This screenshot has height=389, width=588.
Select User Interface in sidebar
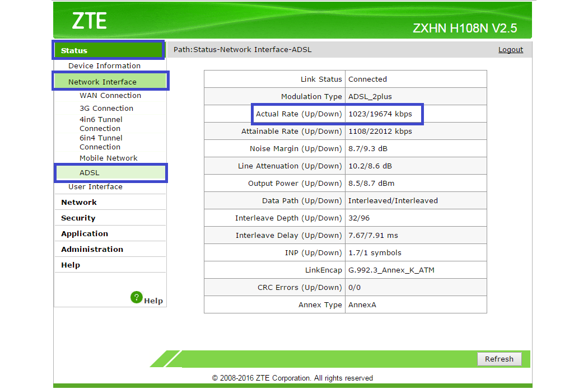pos(95,186)
